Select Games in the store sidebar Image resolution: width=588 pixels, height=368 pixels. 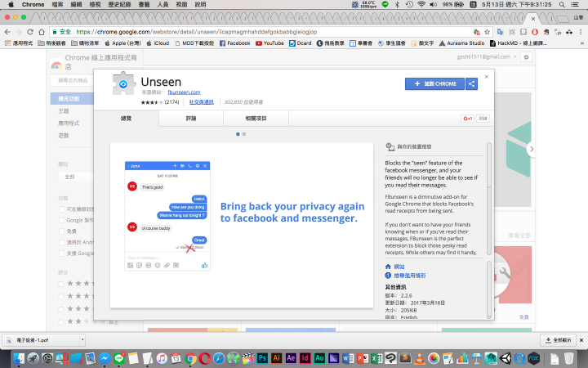(x=64, y=136)
